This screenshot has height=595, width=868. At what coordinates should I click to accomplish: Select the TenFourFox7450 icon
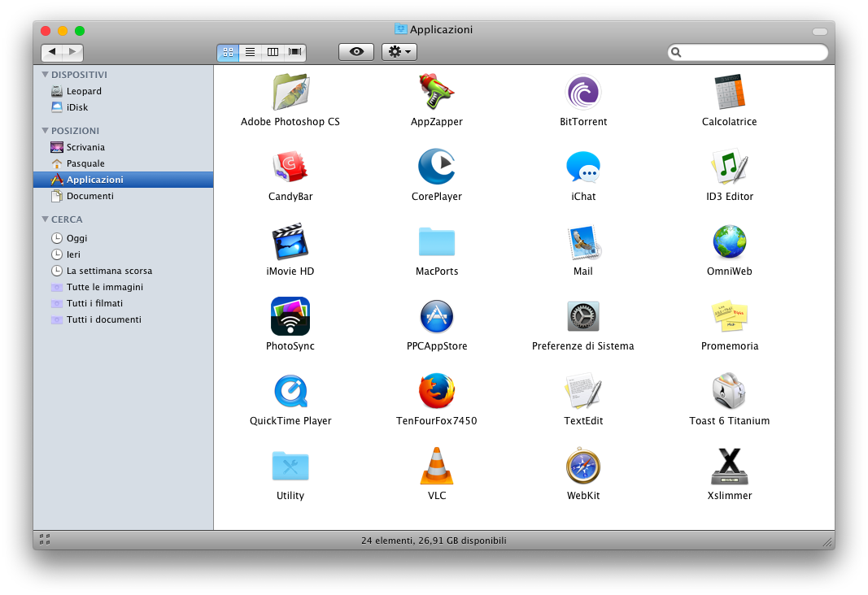click(x=436, y=391)
